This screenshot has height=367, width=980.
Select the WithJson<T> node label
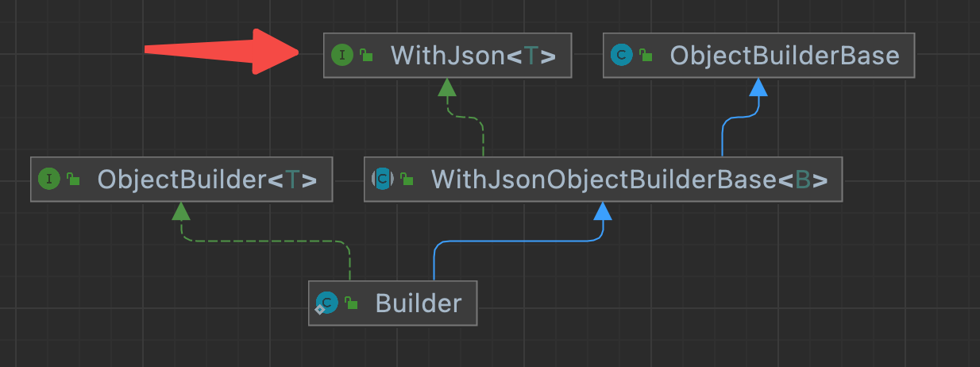pyautogui.click(x=473, y=55)
